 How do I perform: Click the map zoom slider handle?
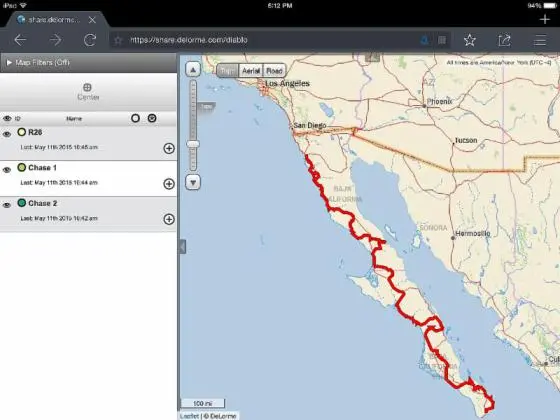click(193, 144)
